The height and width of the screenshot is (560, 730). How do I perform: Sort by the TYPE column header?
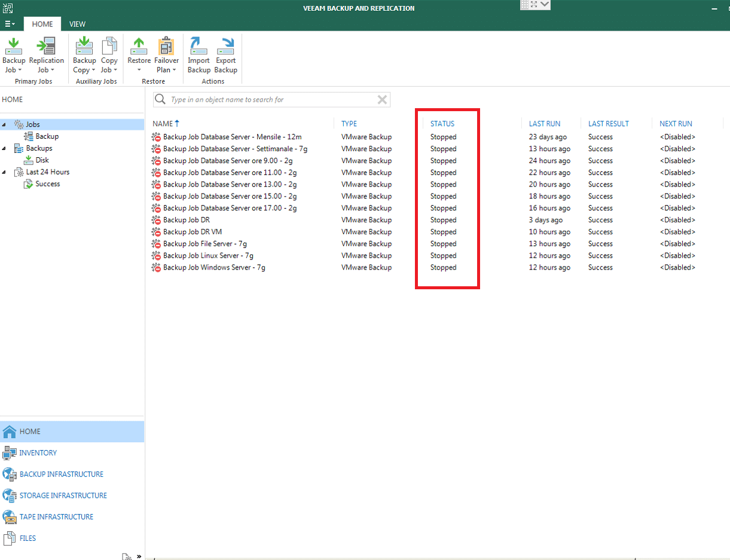349,124
